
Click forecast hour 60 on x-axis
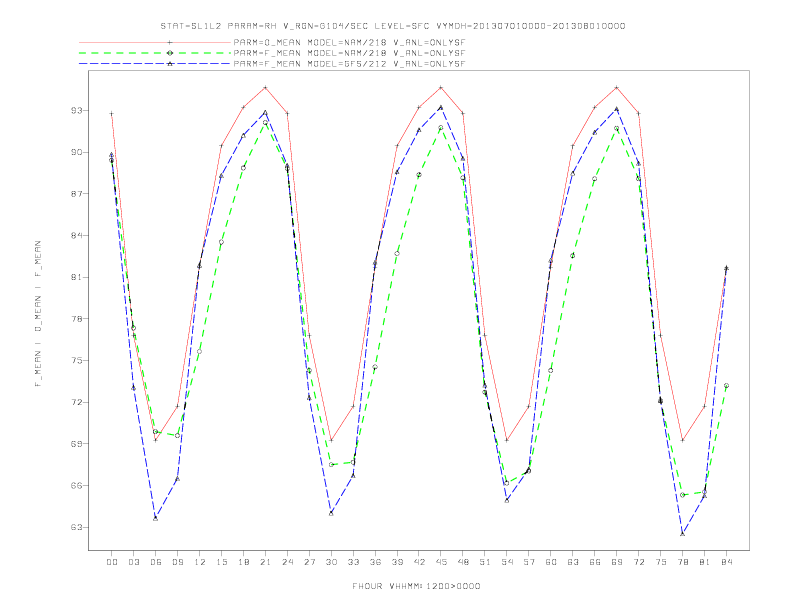(x=551, y=562)
